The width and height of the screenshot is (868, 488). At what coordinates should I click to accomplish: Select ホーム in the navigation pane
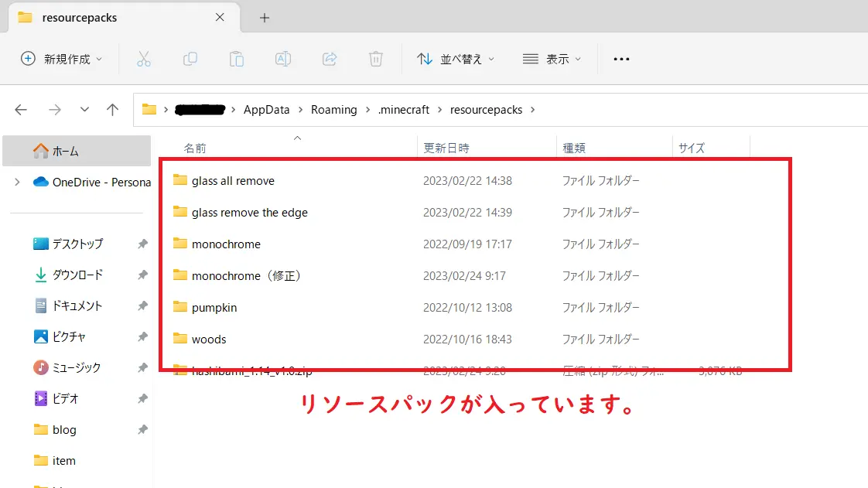point(66,152)
